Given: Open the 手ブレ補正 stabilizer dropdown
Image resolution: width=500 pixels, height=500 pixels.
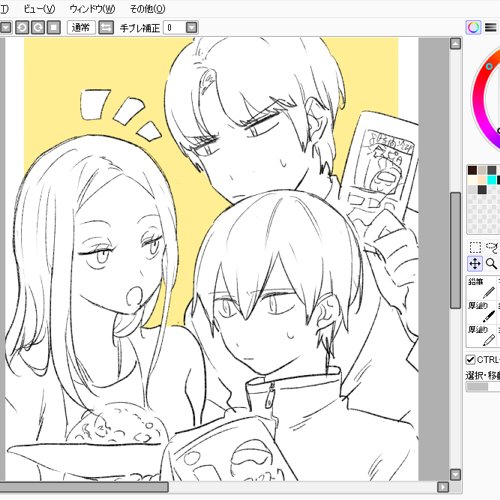Looking at the screenshot, I should 192,28.
